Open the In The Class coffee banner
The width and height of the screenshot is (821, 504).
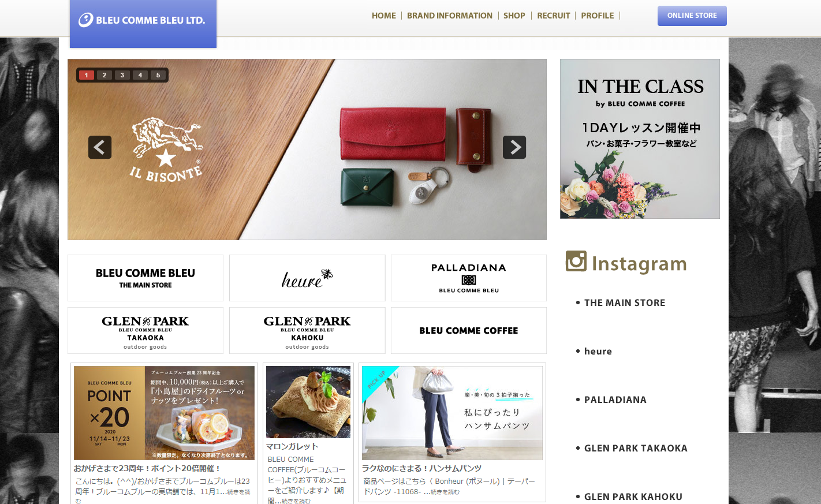point(640,139)
